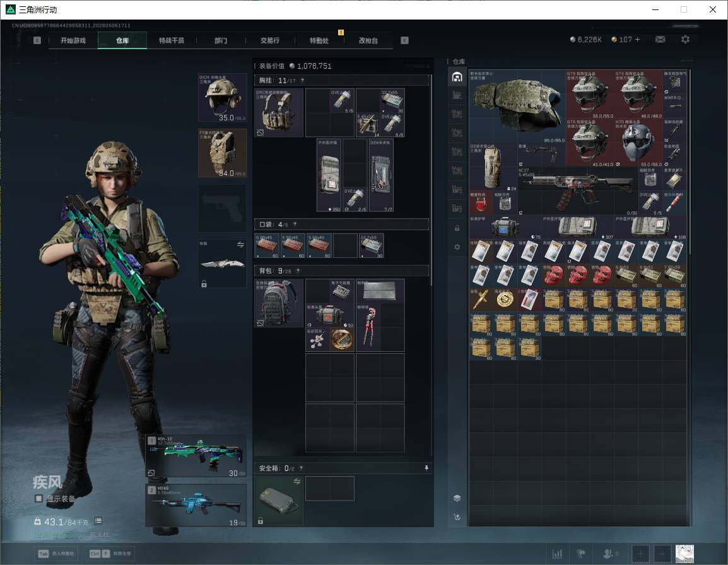728x565 pixels.
Task: Click the equipped backpack item
Action: 279,303
